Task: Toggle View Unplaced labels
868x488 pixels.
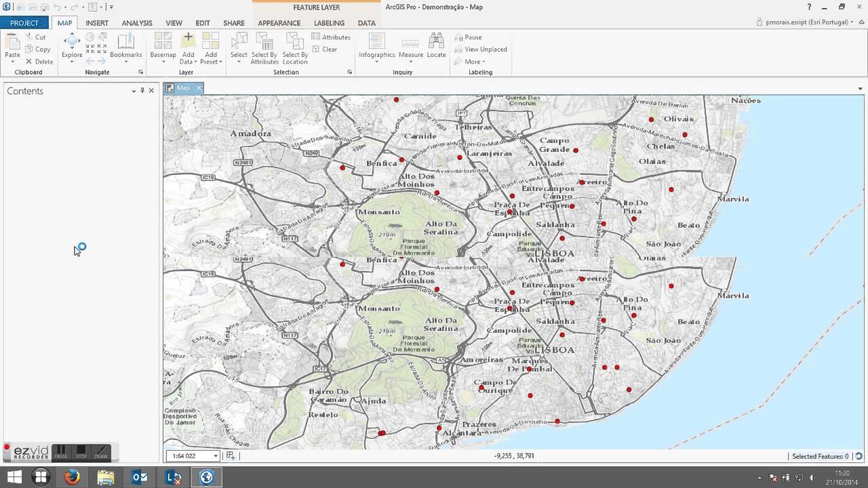Action: (481, 49)
